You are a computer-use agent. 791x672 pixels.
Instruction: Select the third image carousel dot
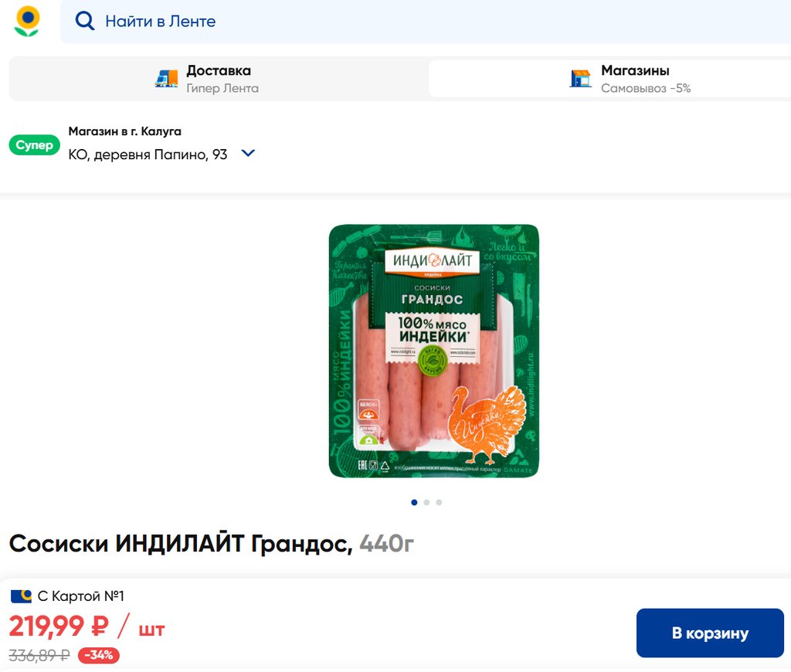pos(439,503)
